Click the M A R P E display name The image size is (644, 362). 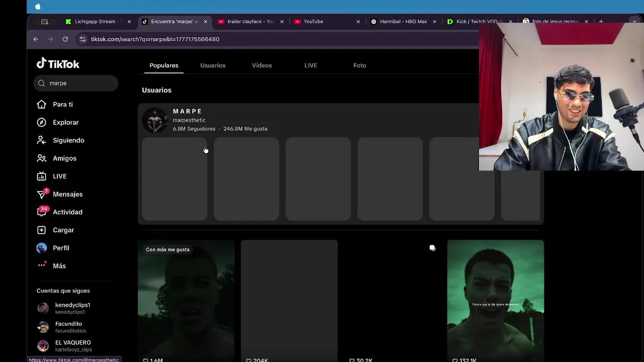(187, 111)
